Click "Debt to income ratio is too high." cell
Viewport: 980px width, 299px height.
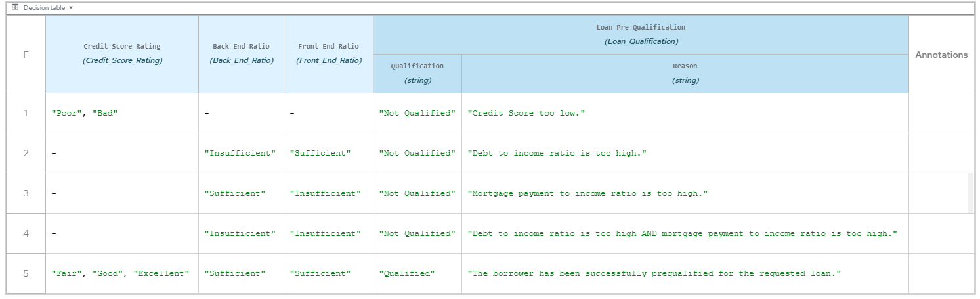685,153
